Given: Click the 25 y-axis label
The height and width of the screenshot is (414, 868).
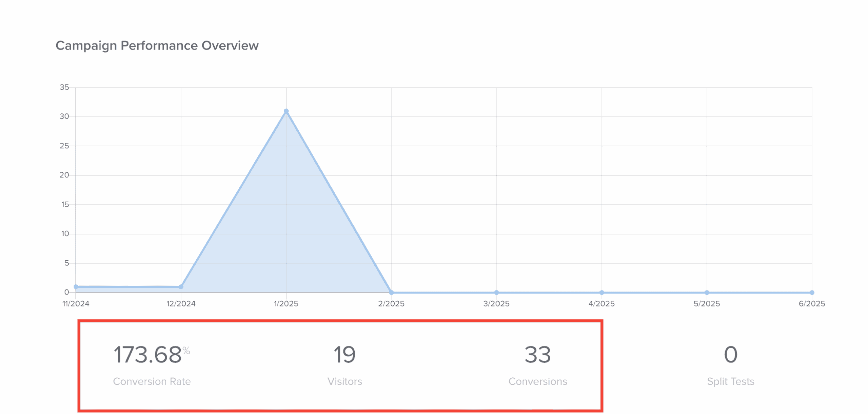Looking at the screenshot, I should click(64, 146).
